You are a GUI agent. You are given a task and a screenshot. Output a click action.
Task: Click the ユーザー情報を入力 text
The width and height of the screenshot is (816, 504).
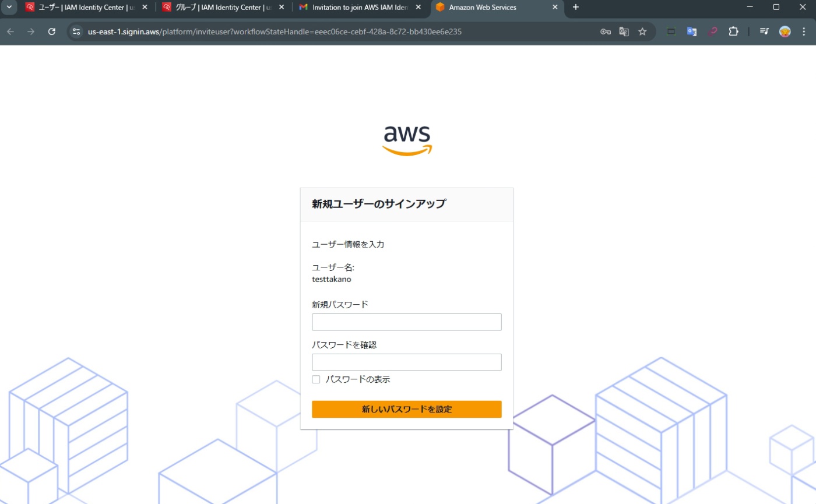point(348,245)
